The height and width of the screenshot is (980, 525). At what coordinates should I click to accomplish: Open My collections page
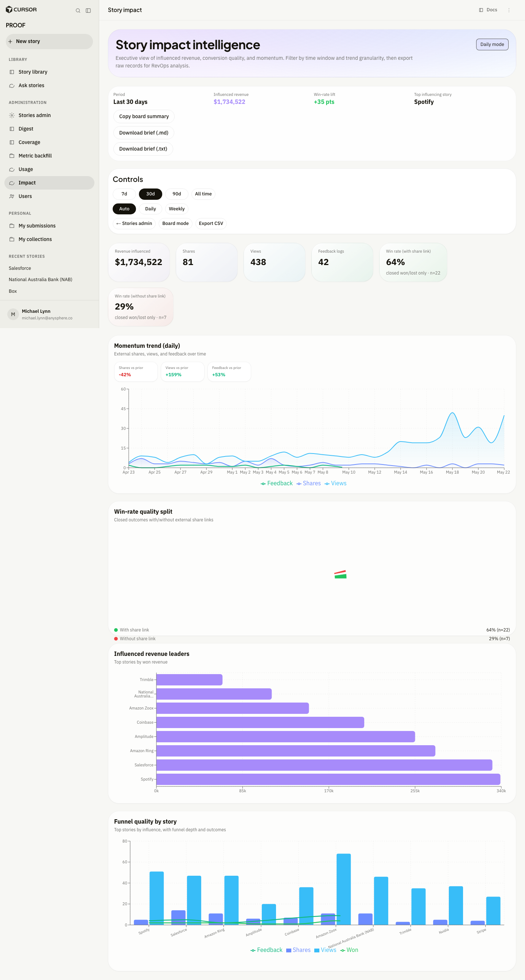click(x=49, y=239)
